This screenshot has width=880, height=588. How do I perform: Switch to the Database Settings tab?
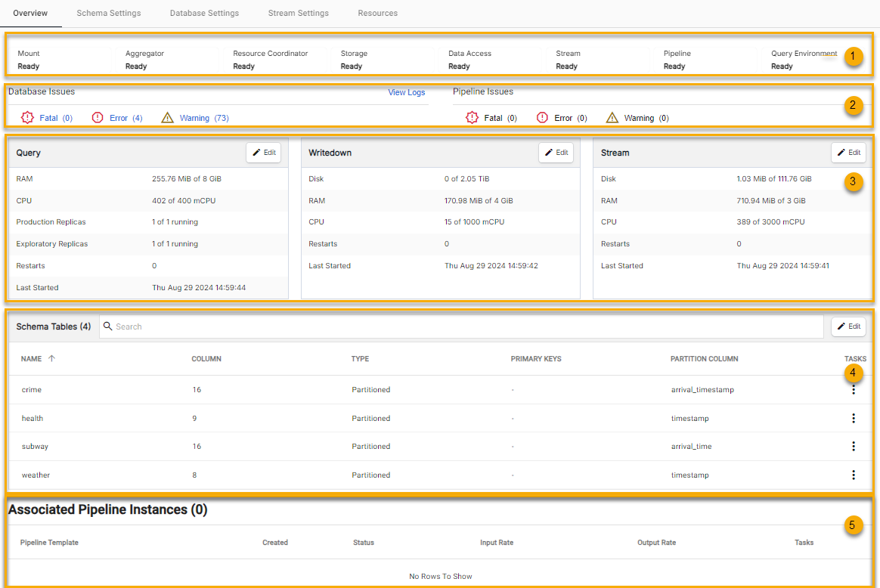[204, 13]
